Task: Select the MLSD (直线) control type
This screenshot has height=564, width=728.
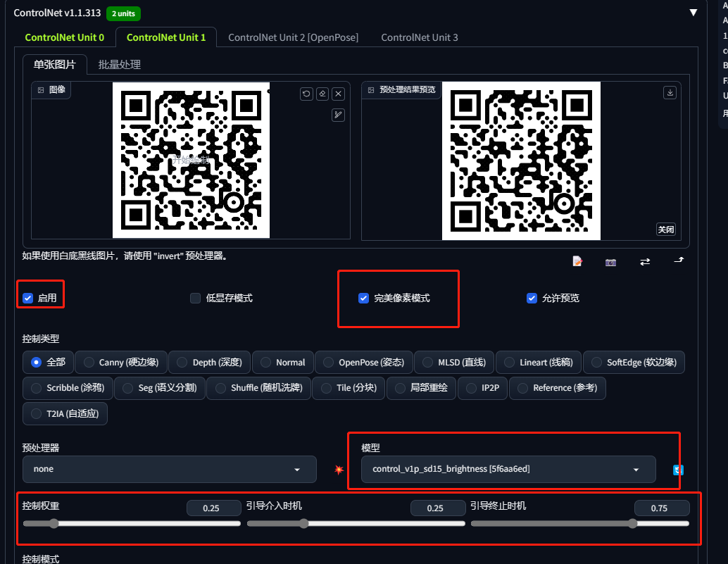Action: (x=454, y=362)
